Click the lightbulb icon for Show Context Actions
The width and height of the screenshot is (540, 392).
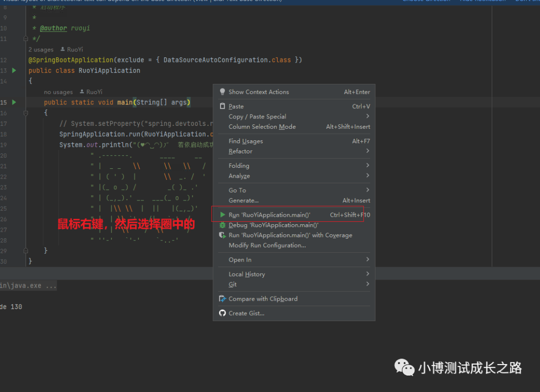click(222, 92)
